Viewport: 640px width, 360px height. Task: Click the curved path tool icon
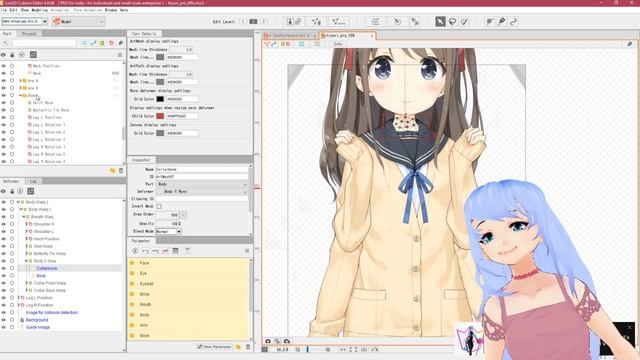(513, 21)
